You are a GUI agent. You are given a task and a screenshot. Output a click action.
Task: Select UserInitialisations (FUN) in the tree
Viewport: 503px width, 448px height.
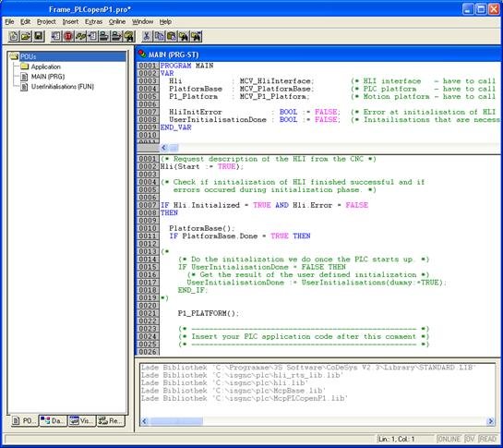point(63,87)
